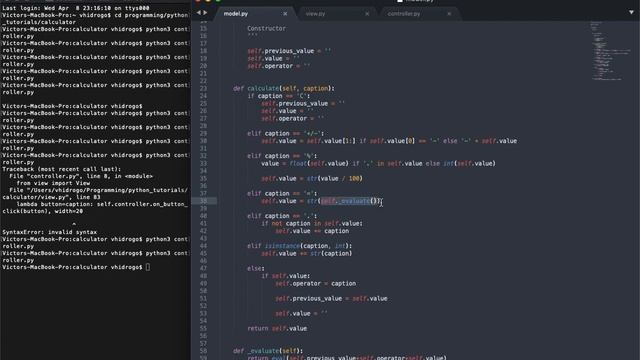Click the elif caption == '%' line
The height and width of the screenshot is (360, 640).
(282, 156)
